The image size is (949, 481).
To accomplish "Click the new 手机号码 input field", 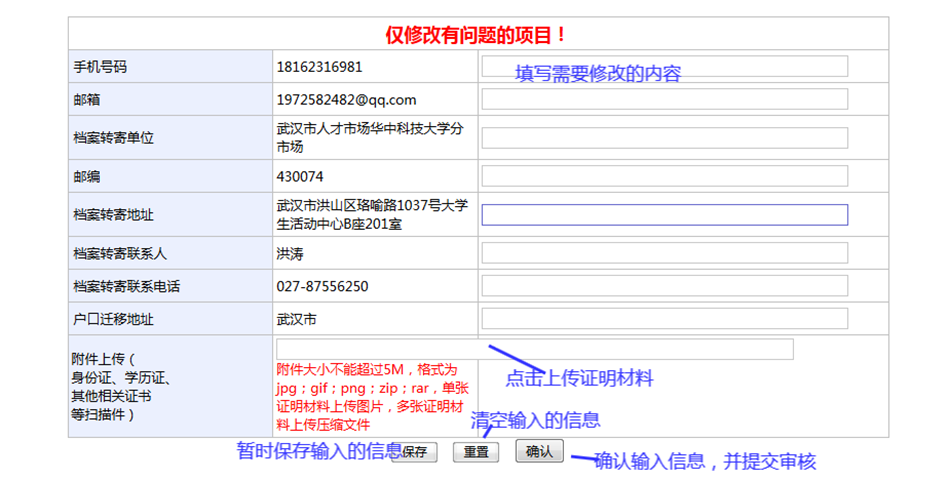I will tap(664, 66).
